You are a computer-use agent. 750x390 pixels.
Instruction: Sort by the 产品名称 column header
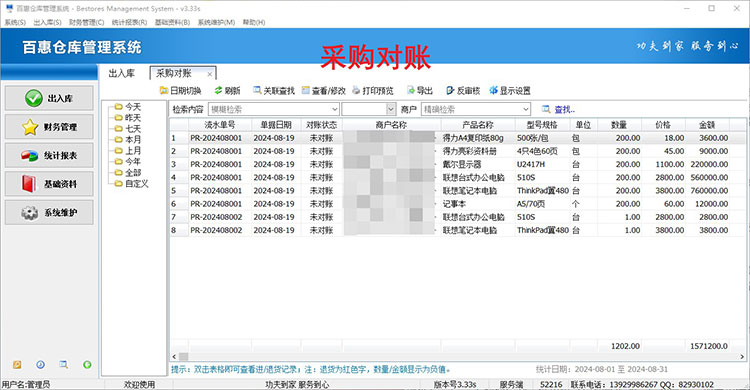click(478, 125)
